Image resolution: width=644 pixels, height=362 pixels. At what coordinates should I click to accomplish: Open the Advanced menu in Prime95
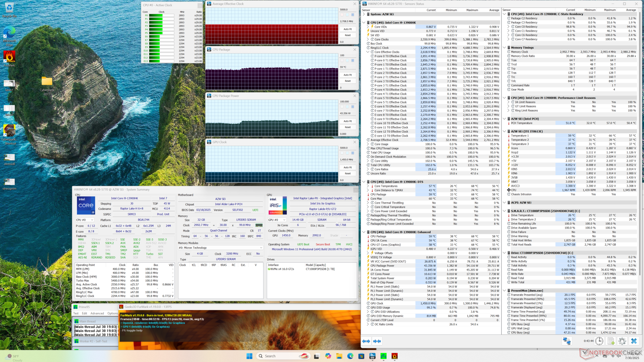click(97, 313)
